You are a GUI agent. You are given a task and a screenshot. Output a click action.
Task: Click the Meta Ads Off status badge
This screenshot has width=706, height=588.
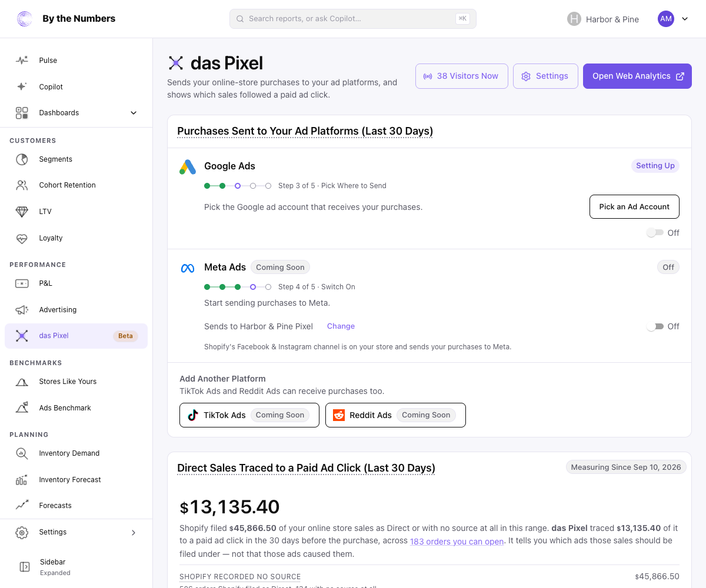(x=668, y=268)
